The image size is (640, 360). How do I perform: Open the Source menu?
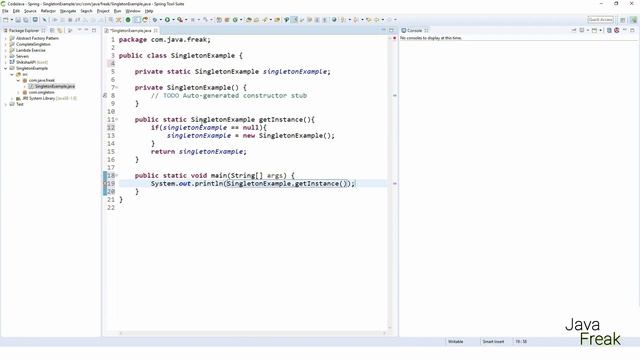[x=30, y=11]
